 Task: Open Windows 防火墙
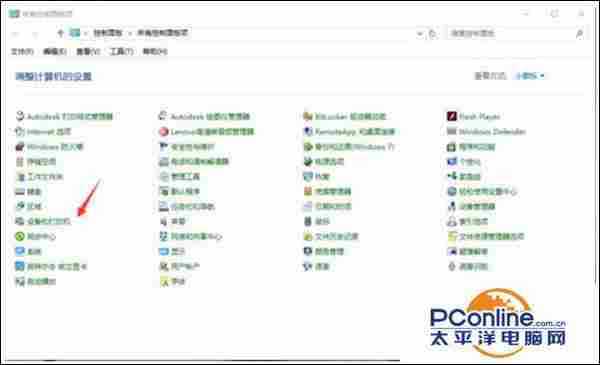click(49, 147)
